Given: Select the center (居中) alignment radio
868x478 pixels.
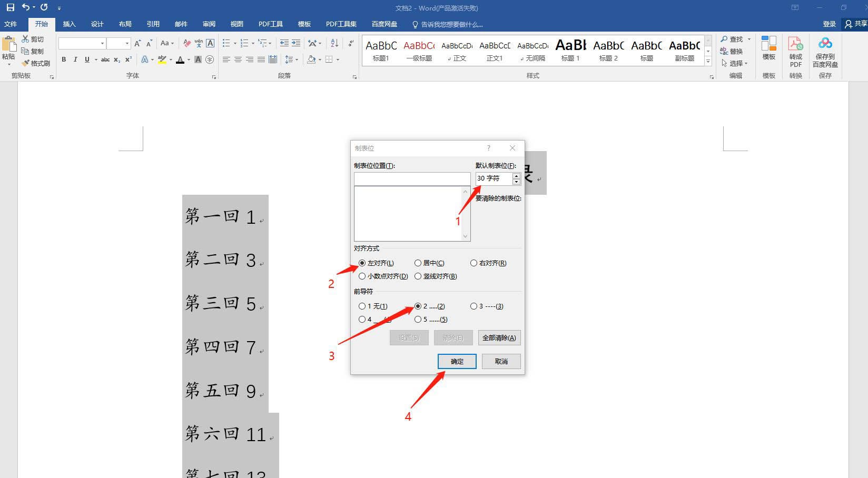Looking at the screenshot, I should (418, 263).
